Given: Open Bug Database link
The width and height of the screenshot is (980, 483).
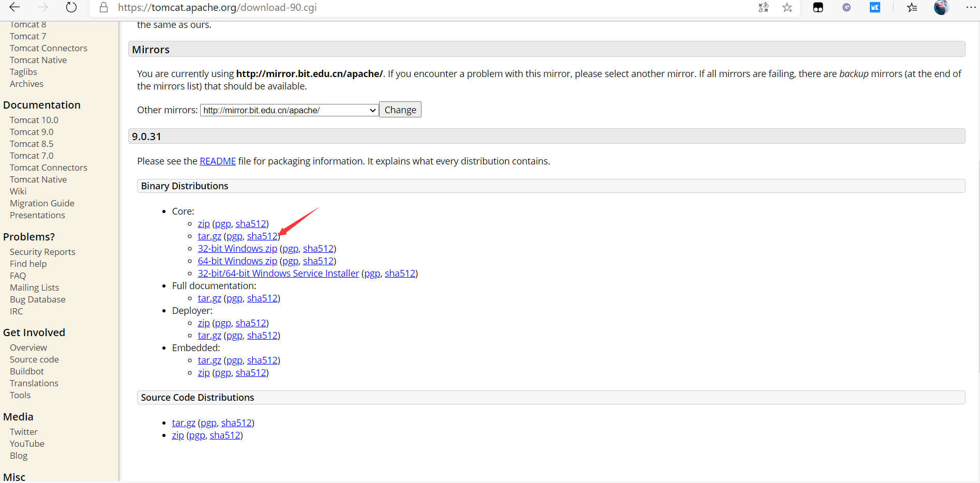Looking at the screenshot, I should (x=38, y=299).
